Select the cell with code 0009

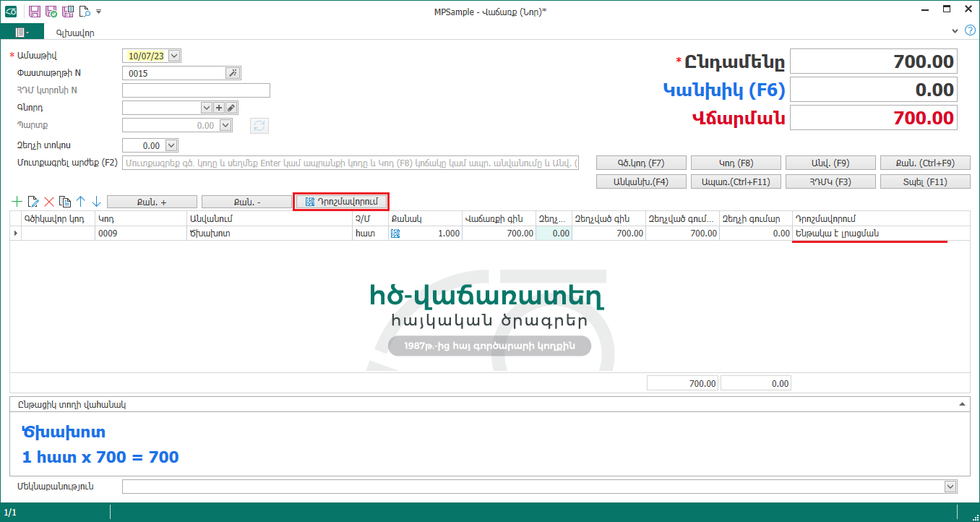[141, 234]
